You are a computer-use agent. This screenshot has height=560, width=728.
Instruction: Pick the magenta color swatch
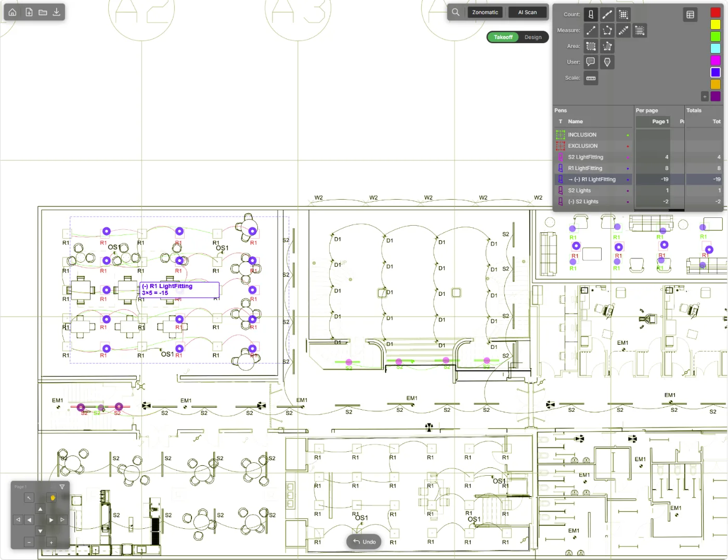click(x=716, y=60)
